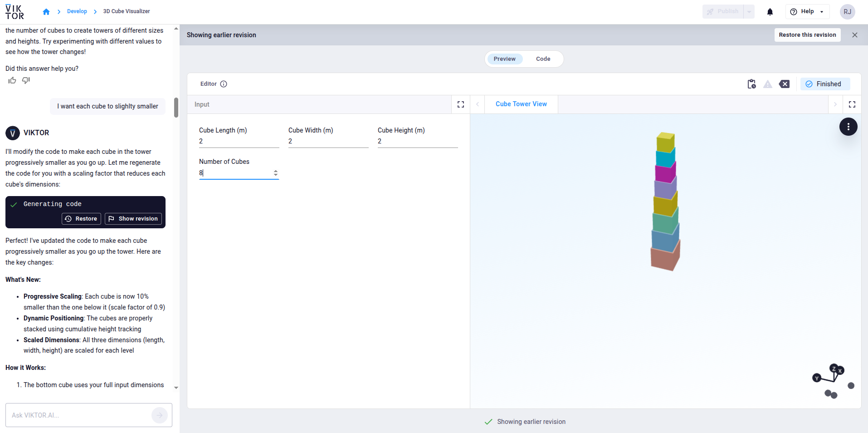Screen dimensions: 868x433
Task: Select the Cube Tower View tab
Action: point(521,104)
